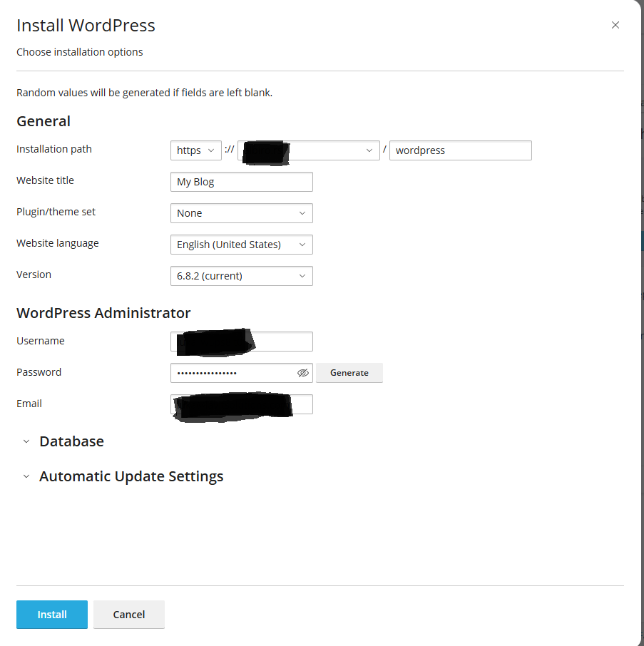
Task: Click the wordpress installation directory field
Action: click(460, 150)
